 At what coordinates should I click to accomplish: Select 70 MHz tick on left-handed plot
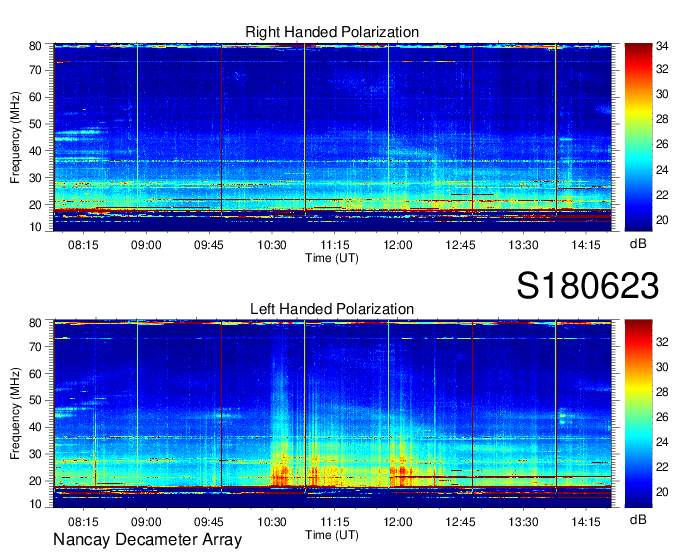(x=35, y=346)
